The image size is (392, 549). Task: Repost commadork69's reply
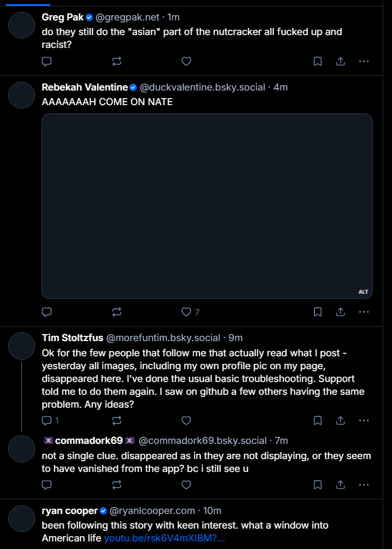117,484
